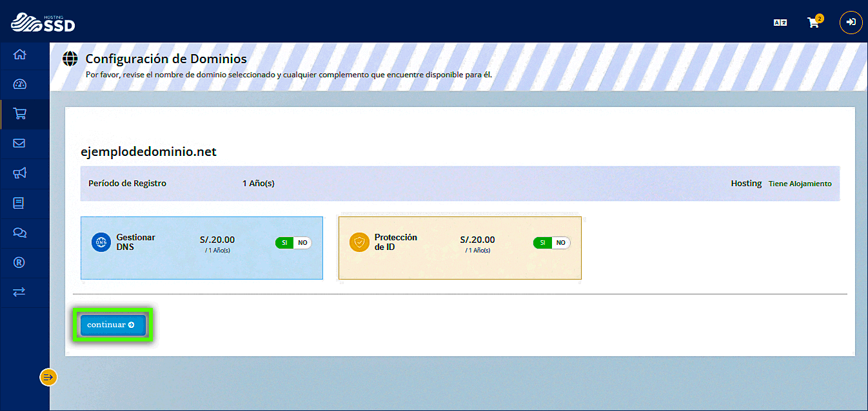868x411 pixels.
Task: Click the login arrow icon top right
Action: [851, 22]
